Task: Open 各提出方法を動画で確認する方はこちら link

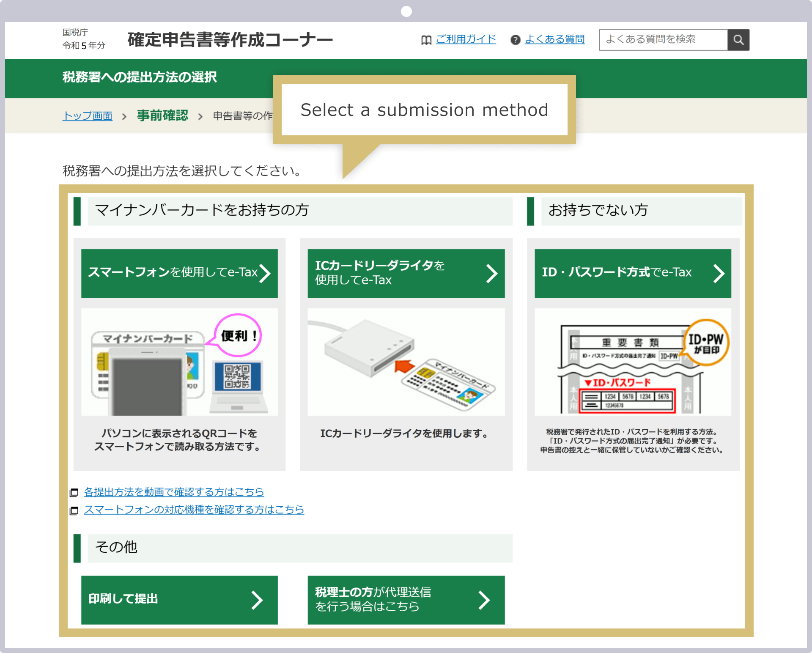Action: click(174, 492)
